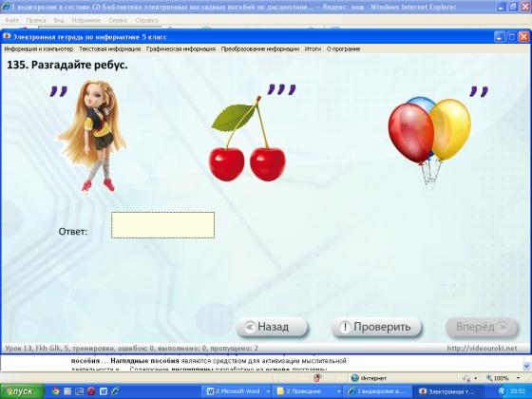Open the Файл menu in Internet Explorer

[x=10, y=20]
